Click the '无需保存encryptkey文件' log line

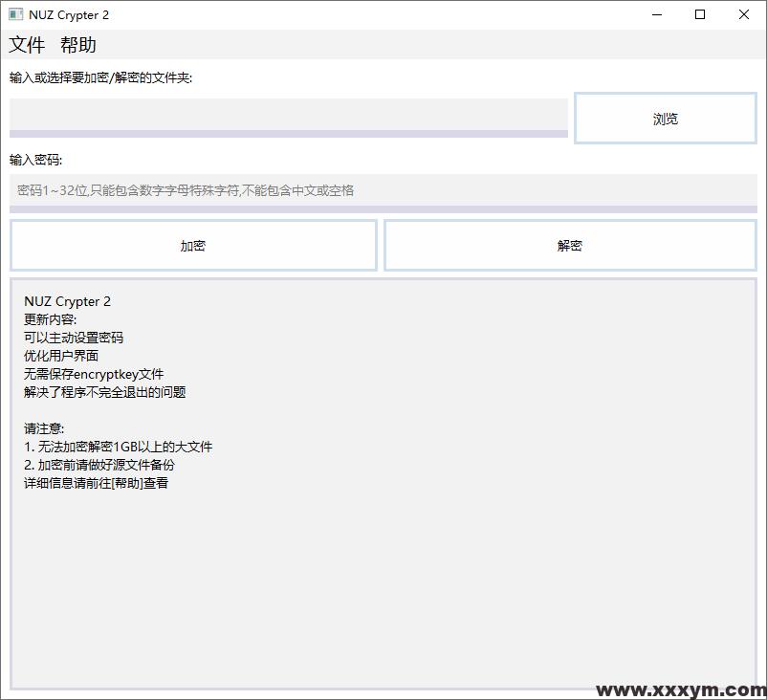94,374
